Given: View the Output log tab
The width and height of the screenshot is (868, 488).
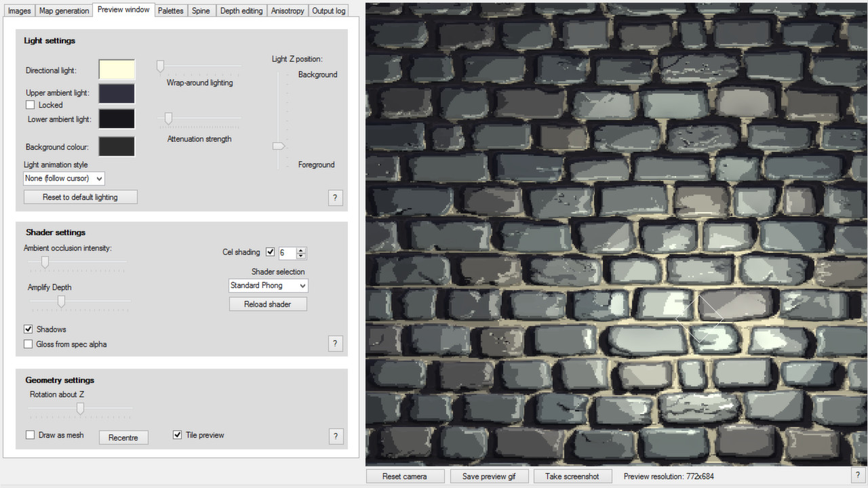Looking at the screenshot, I should coord(328,10).
